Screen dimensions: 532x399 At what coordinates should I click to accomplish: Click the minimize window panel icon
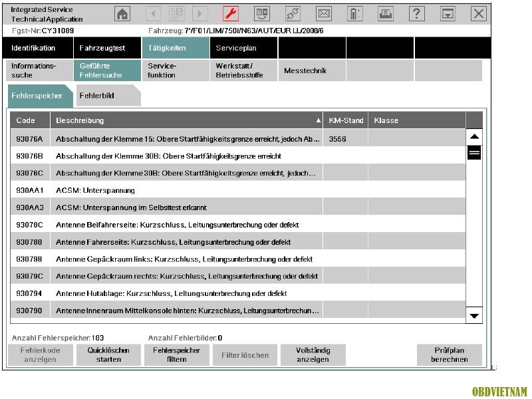[x=448, y=14]
